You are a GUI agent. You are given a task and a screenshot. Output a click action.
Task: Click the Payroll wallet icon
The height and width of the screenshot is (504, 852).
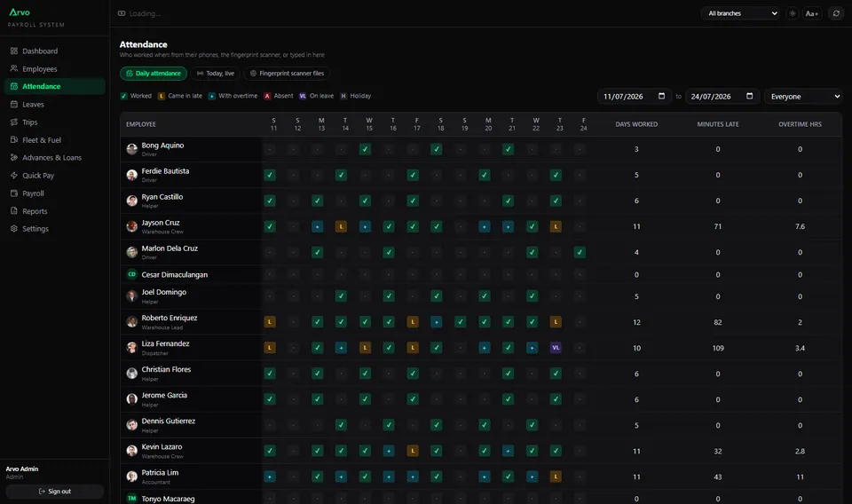pyautogui.click(x=14, y=193)
